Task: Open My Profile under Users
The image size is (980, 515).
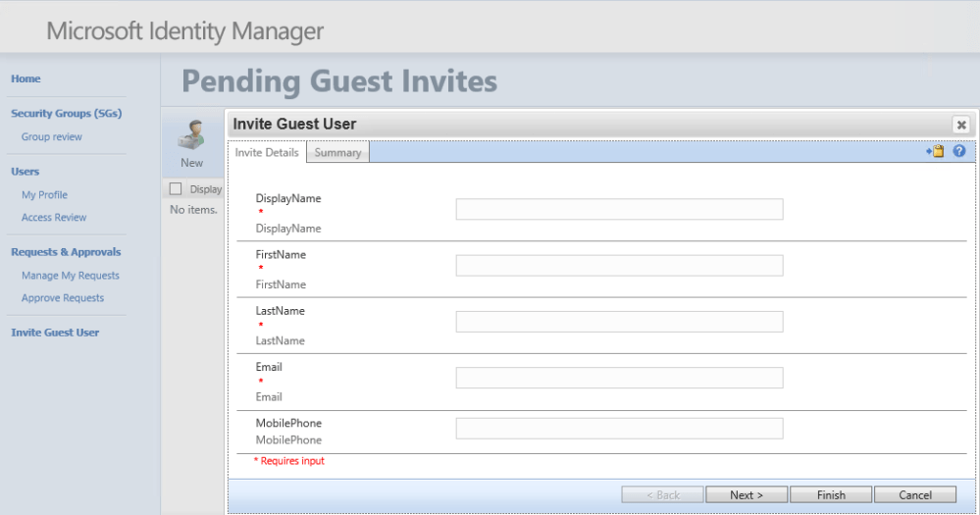Action: click(x=44, y=195)
